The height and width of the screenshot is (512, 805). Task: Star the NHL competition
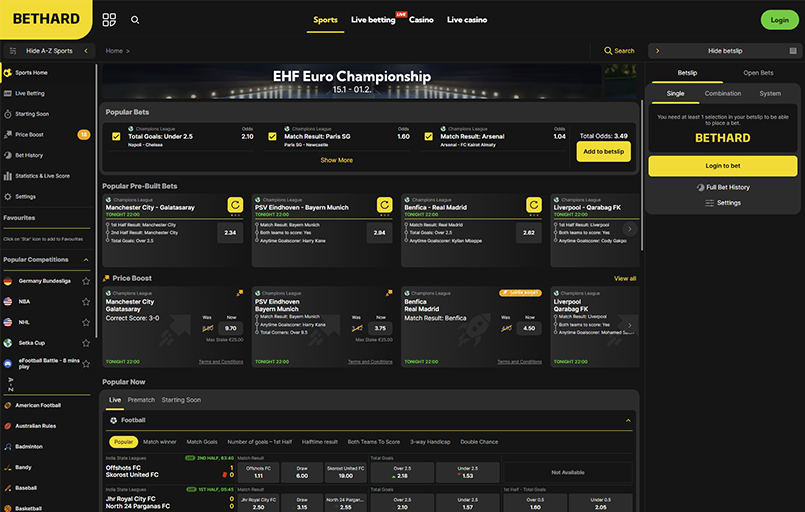tap(86, 322)
